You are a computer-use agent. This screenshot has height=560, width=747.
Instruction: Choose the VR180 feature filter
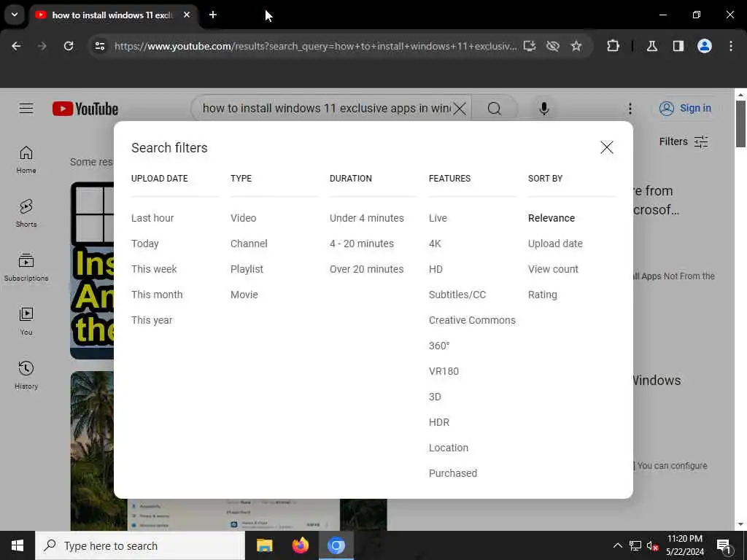coord(444,371)
